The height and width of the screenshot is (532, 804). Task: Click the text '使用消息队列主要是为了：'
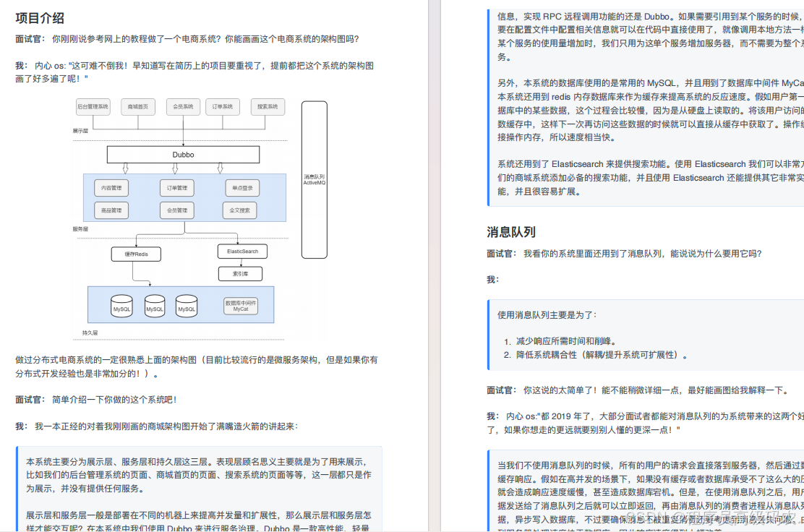(547, 315)
